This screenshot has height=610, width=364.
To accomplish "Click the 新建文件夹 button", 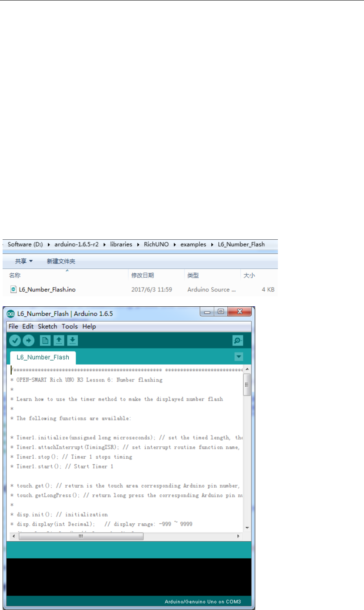I will pyautogui.click(x=61, y=261).
